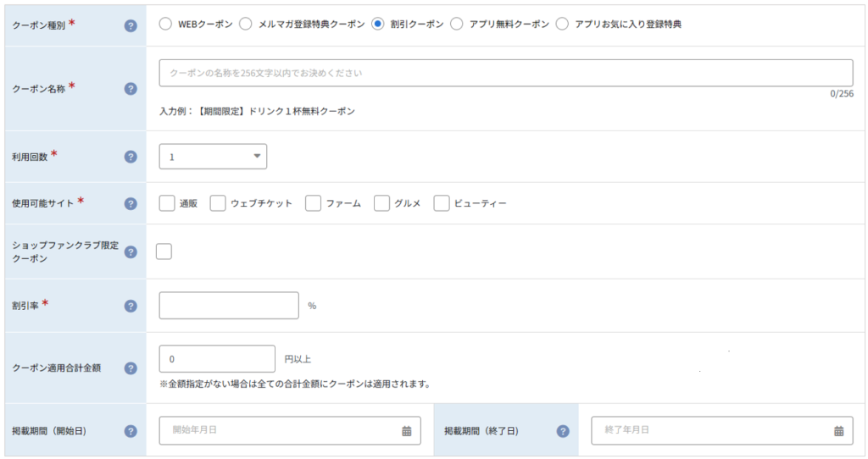Show help for ショップファンクラブ限定クーポン
Screen dimensions: 868x459
[x=131, y=252]
